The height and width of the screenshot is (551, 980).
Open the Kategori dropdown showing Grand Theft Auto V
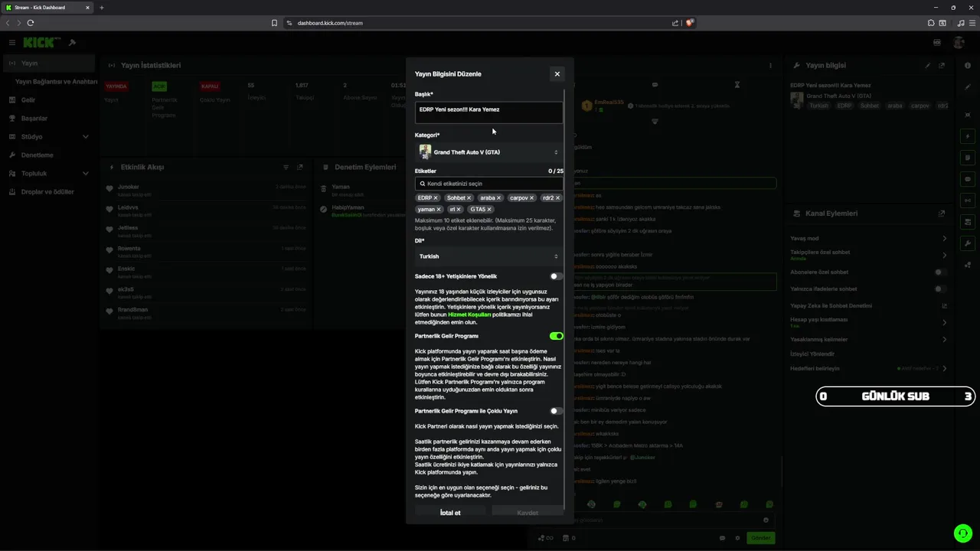point(488,152)
